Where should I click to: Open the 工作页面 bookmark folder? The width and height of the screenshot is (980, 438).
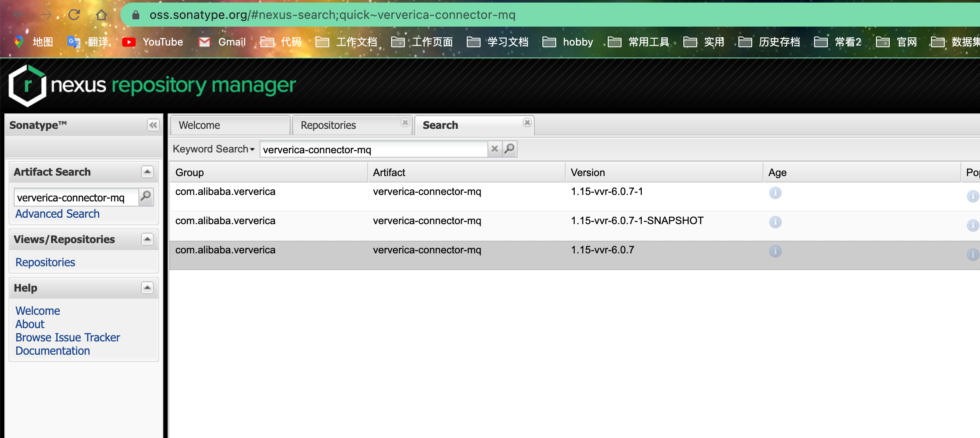(422, 42)
